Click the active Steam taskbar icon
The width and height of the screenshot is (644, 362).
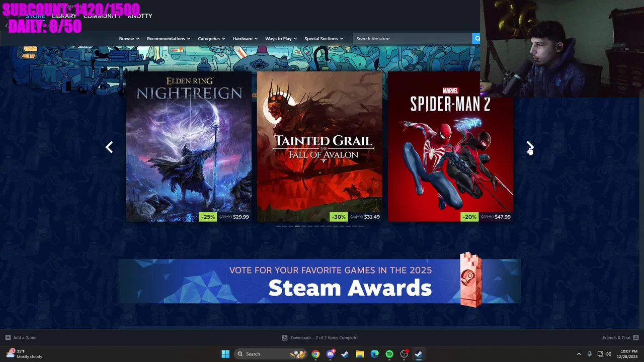[419, 354]
